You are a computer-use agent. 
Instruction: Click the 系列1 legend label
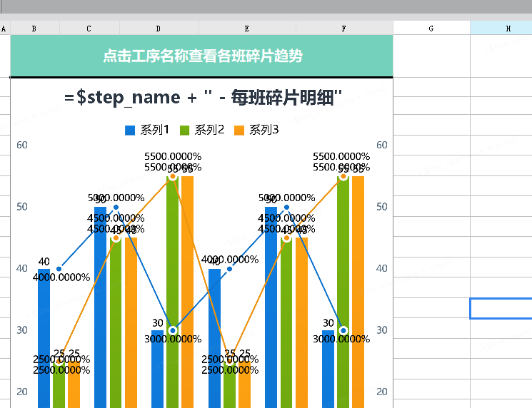pyautogui.click(x=155, y=130)
